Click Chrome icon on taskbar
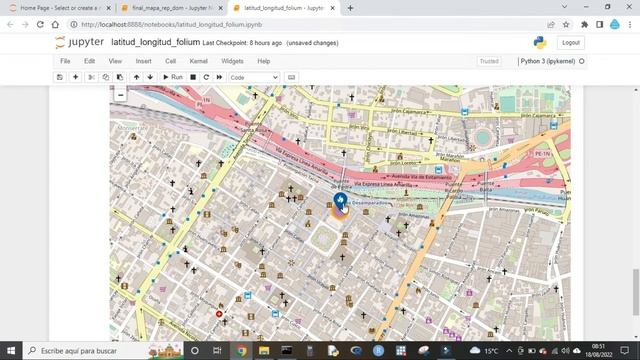Image resolution: width=640 pixels, height=360 pixels. (241, 351)
